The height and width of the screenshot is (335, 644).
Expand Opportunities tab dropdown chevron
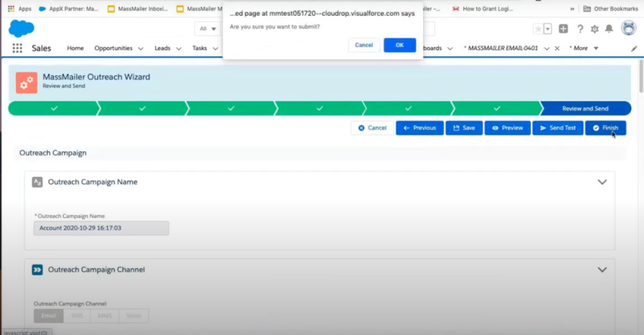(140, 48)
